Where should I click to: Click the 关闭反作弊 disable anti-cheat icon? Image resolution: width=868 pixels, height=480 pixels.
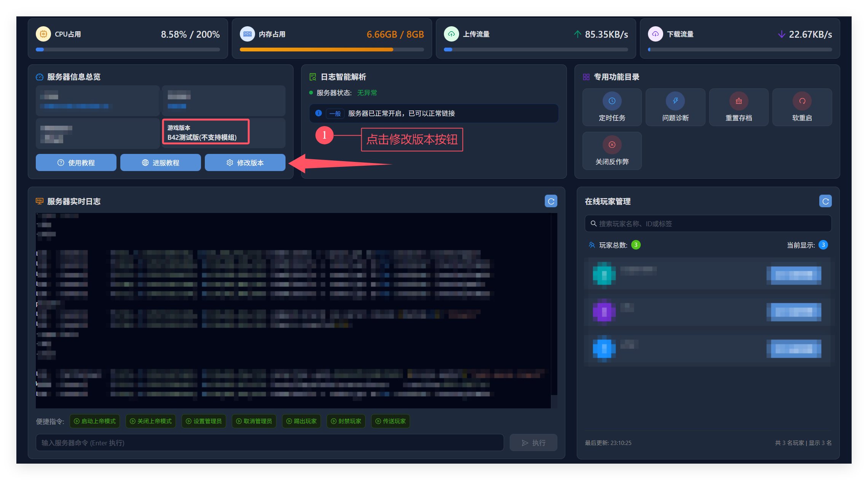[612, 145]
